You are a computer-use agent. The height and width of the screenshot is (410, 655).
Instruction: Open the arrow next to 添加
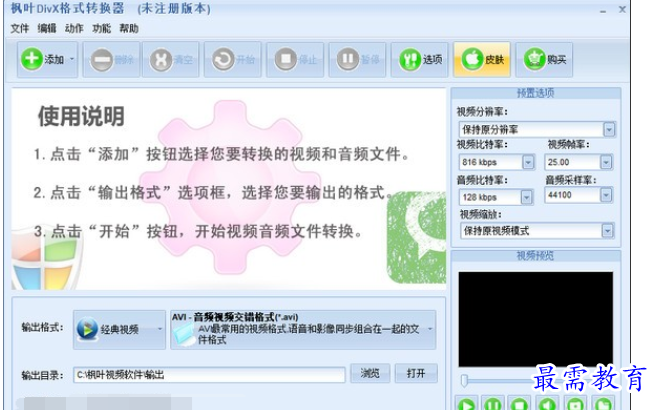pyautogui.click(x=72, y=59)
